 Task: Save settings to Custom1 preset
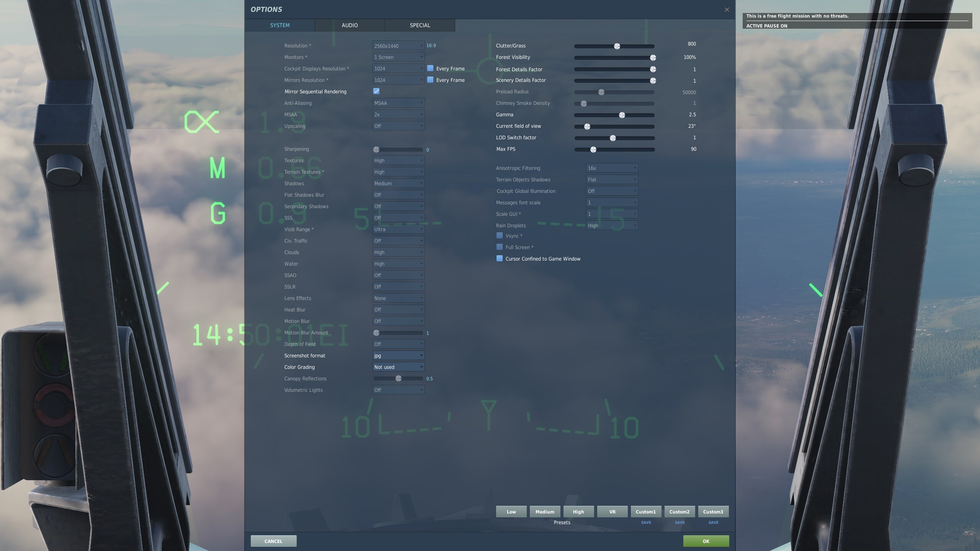tap(646, 522)
